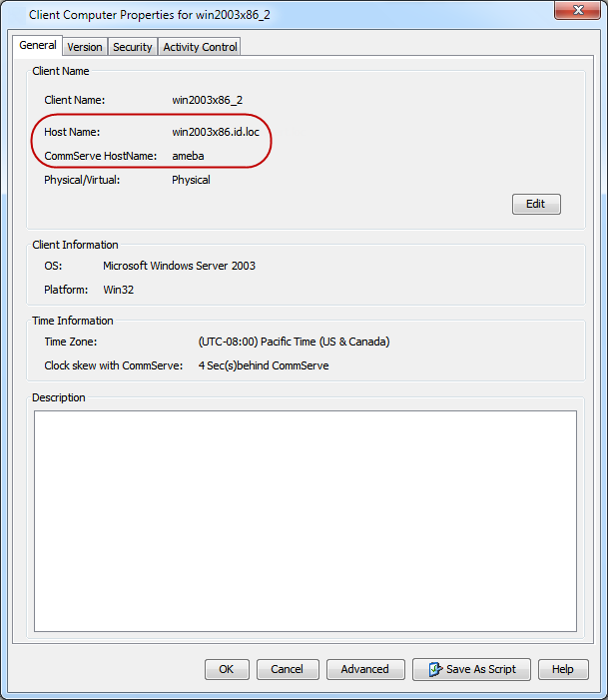Image resolution: width=608 pixels, height=700 pixels.
Task: Confirm the dialog with OK
Action: (227, 669)
